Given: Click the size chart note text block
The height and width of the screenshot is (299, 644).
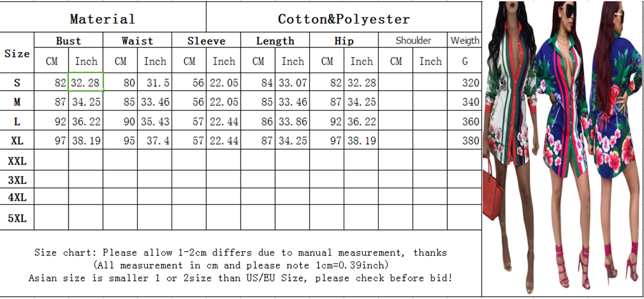Looking at the screenshot, I should coord(241,265).
